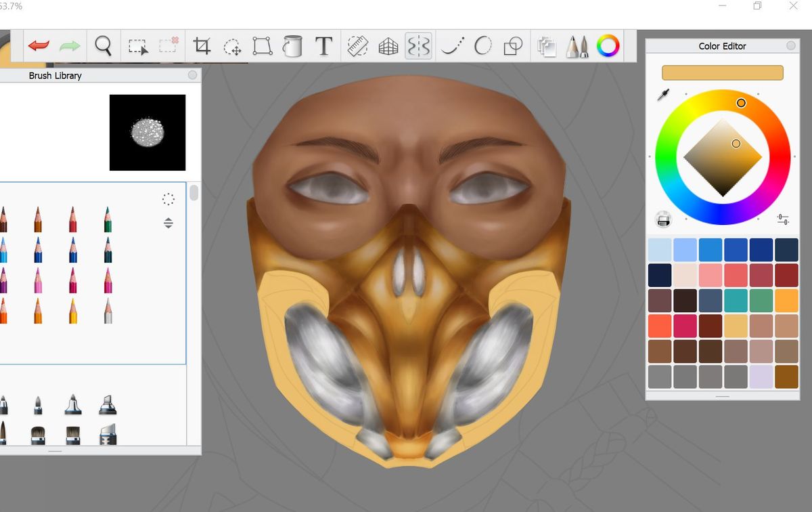The image size is (812, 512).
Task: Open the color sliders toggle icon
Action: [783, 219]
